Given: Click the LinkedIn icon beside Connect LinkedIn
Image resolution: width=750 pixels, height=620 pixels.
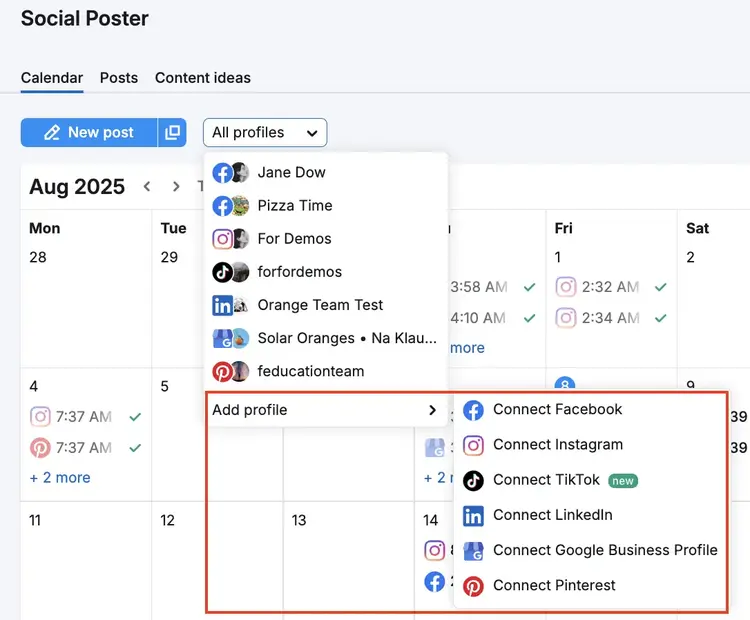Looking at the screenshot, I should pos(473,516).
